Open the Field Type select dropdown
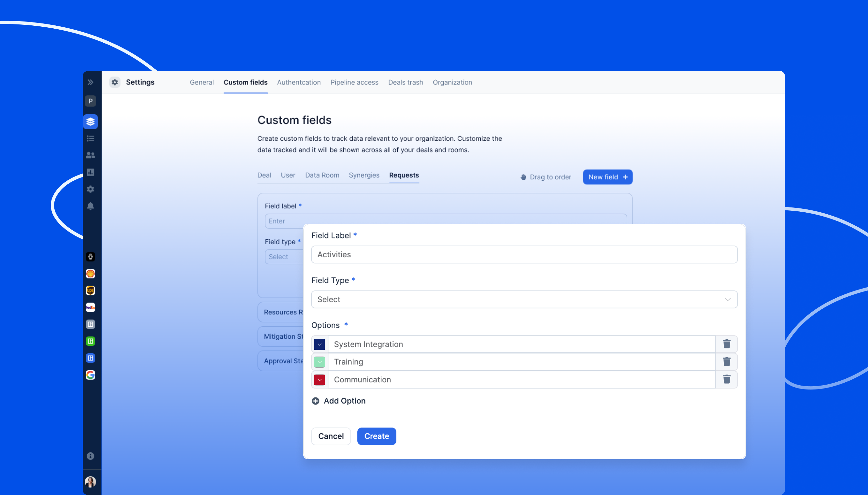Screen dimensions: 868x495 524,300
